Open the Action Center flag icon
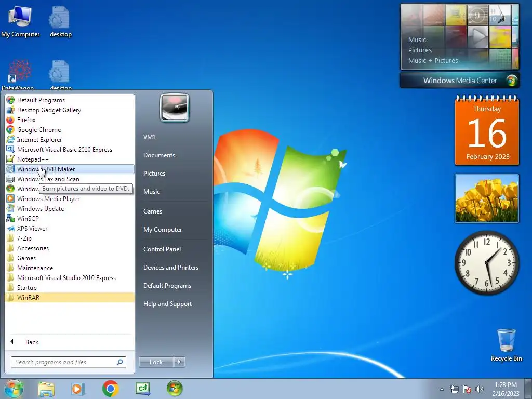 (x=467, y=390)
